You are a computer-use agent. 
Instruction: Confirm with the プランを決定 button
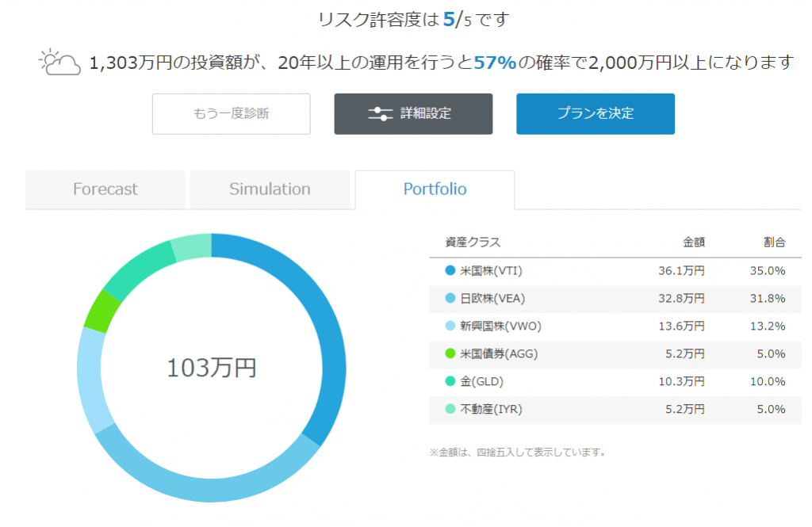coord(595,113)
